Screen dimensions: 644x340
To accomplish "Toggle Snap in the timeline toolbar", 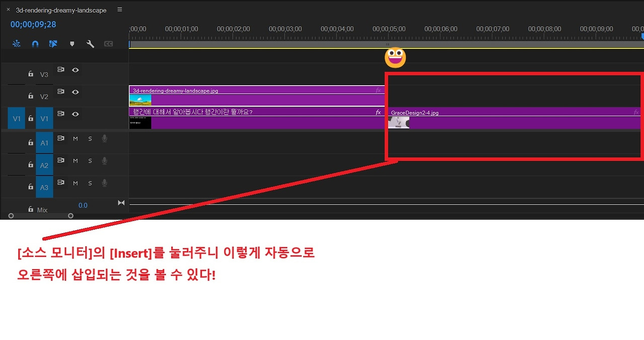I will coord(35,44).
